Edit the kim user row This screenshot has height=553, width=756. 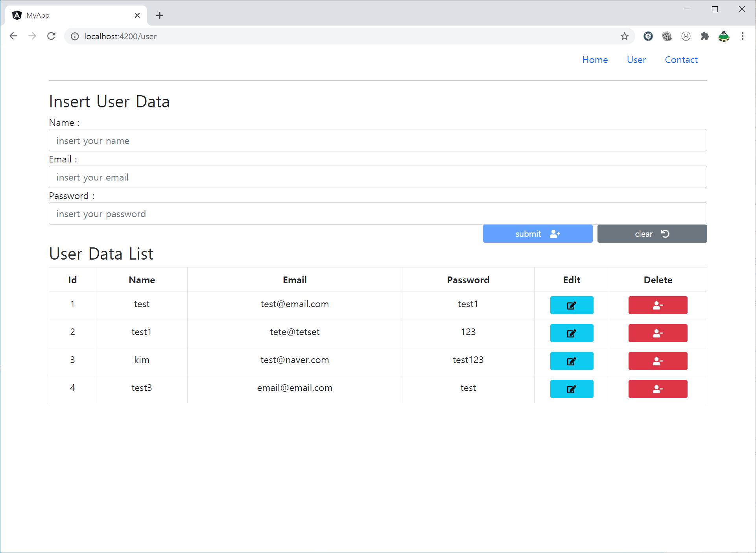pos(572,361)
